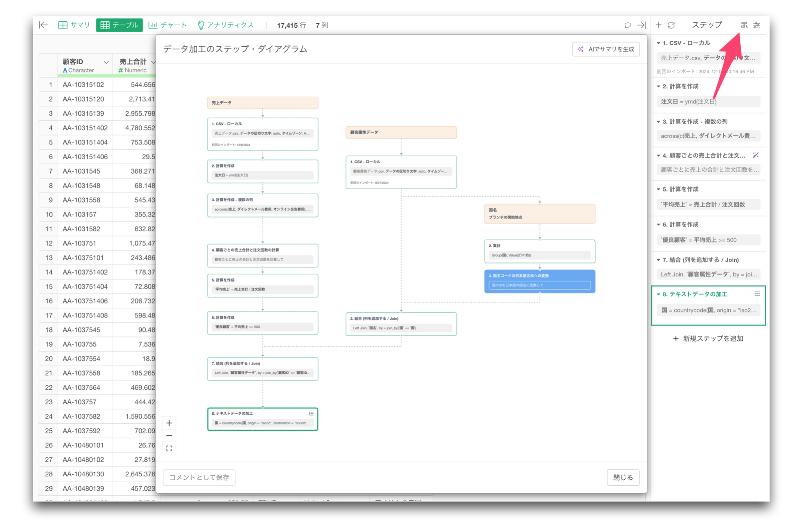Click AIでサマリを生成 button
This screenshot has width=812, height=521.
click(x=606, y=49)
